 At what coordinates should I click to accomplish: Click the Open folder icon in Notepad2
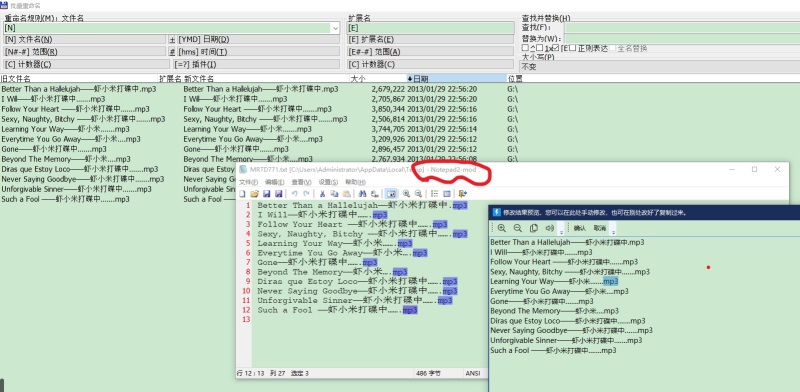pyautogui.click(x=255, y=193)
